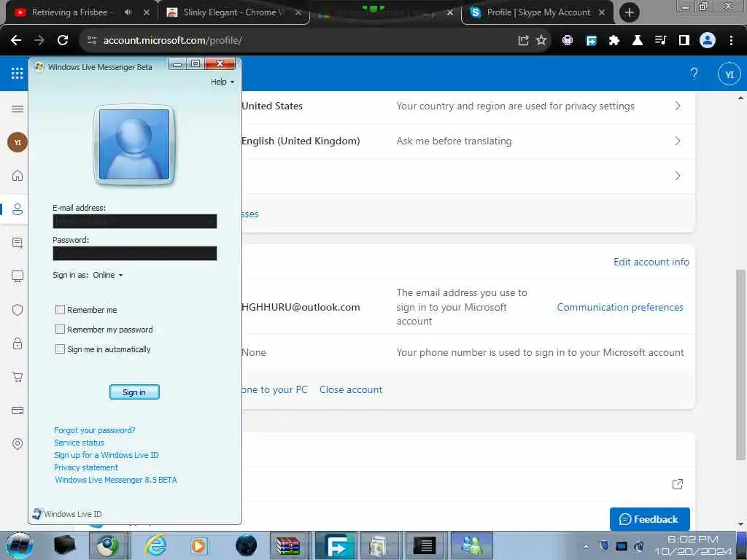Check the Remember my password checkbox
This screenshot has width=747, height=560.
[x=60, y=329]
